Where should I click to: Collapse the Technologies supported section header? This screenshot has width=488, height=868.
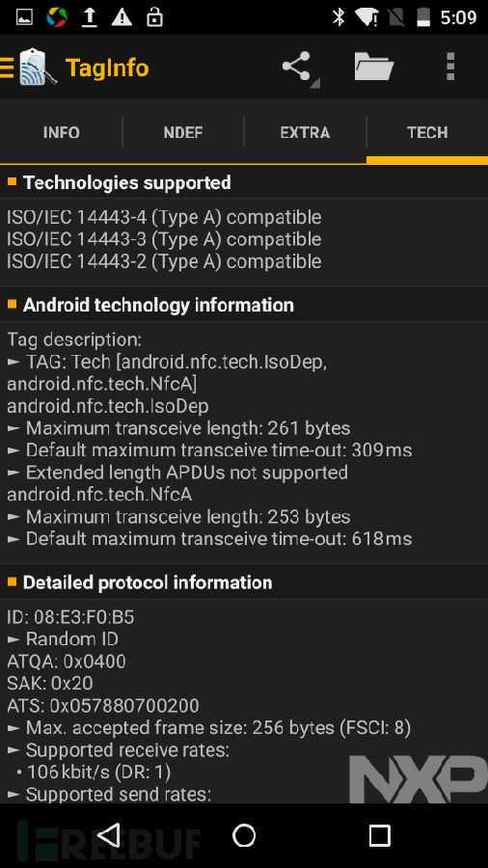tap(244, 182)
